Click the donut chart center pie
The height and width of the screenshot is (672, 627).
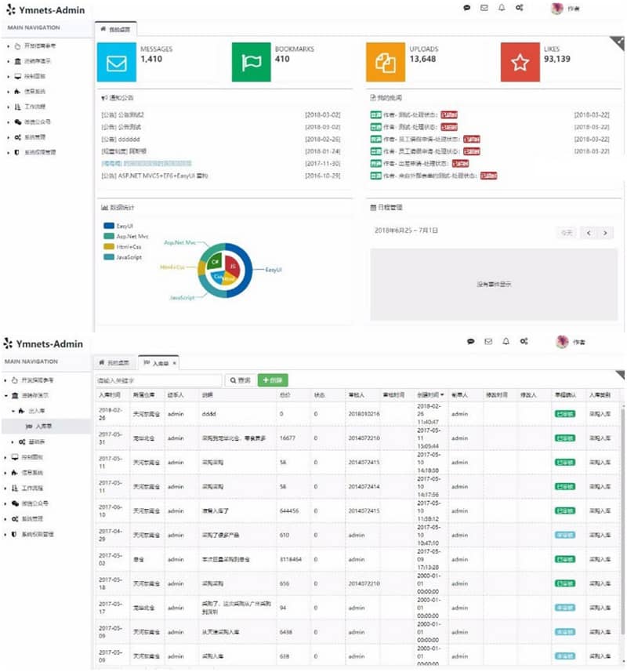224,270
